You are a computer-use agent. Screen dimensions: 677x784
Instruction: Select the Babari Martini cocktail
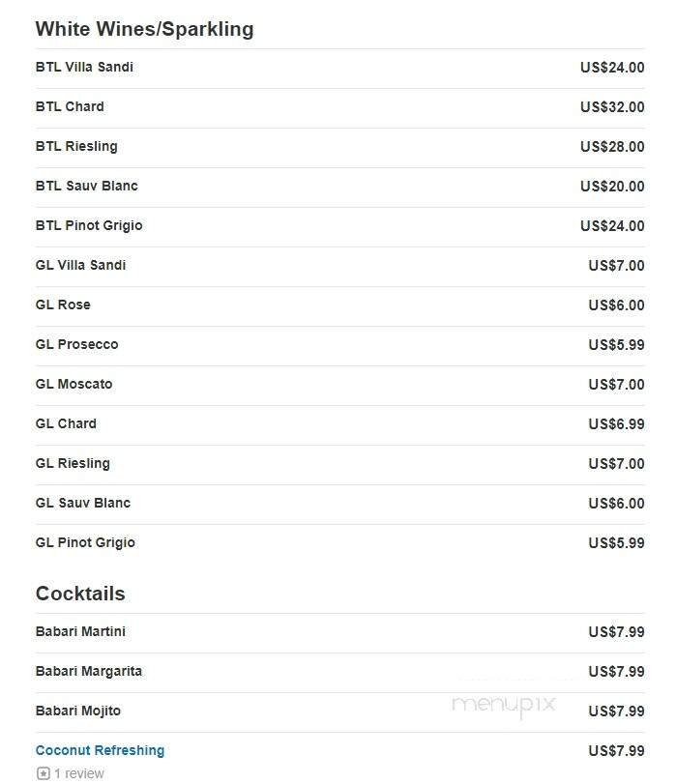pos(80,632)
